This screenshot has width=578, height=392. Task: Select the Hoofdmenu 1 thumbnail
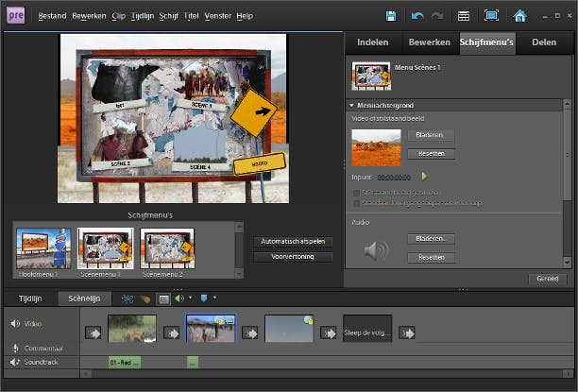pos(43,248)
